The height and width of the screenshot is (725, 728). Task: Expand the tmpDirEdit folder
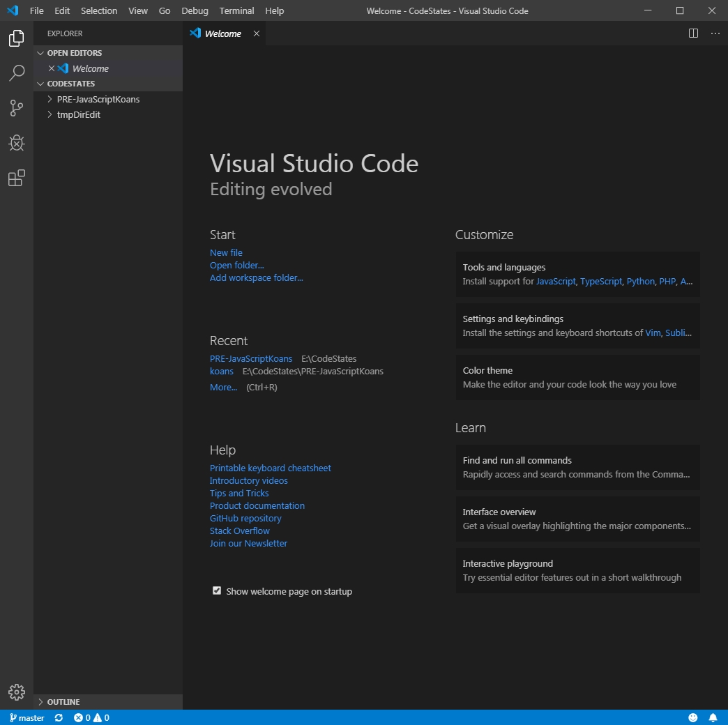coord(108,114)
